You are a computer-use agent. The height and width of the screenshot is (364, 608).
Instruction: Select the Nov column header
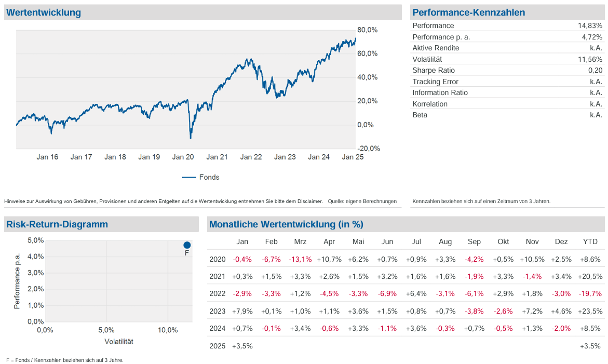[x=532, y=242]
